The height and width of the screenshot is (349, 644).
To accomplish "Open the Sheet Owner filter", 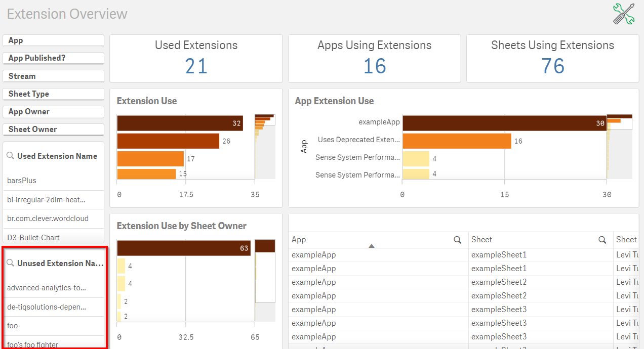I will (x=54, y=129).
